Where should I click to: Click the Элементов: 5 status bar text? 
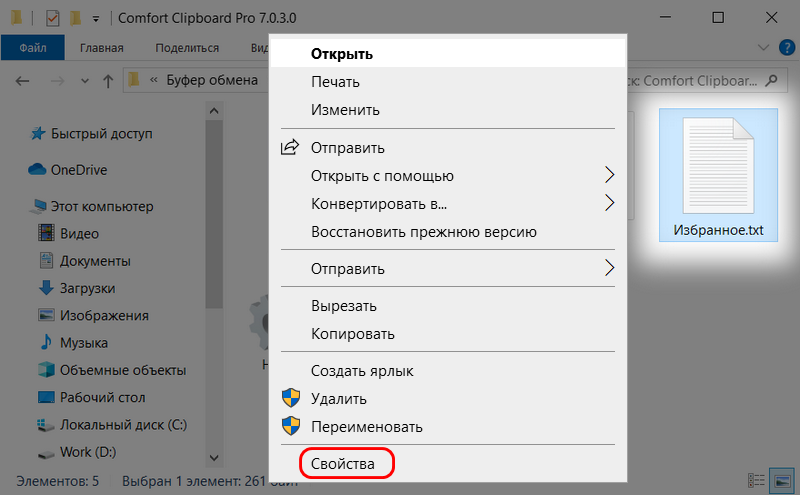coord(58,481)
